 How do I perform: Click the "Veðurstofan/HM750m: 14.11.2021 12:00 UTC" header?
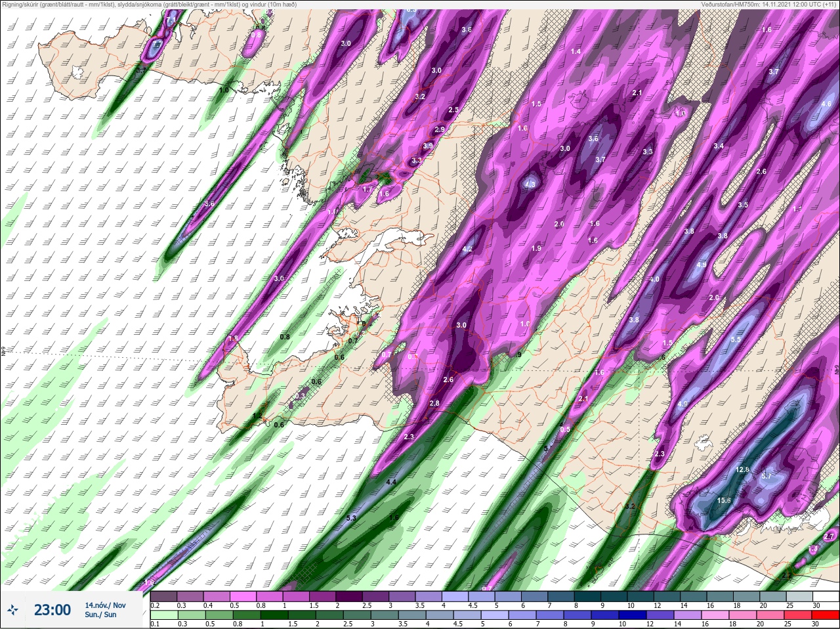[x=768, y=4]
